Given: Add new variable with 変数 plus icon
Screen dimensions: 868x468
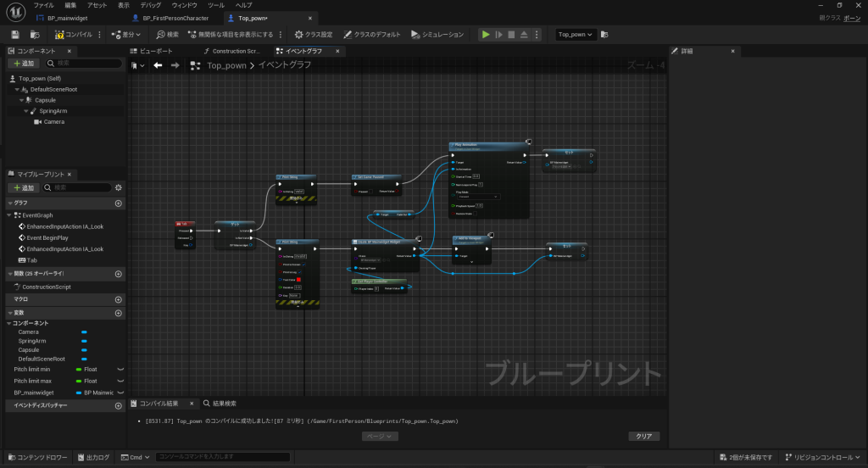Looking at the screenshot, I should (x=118, y=312).
